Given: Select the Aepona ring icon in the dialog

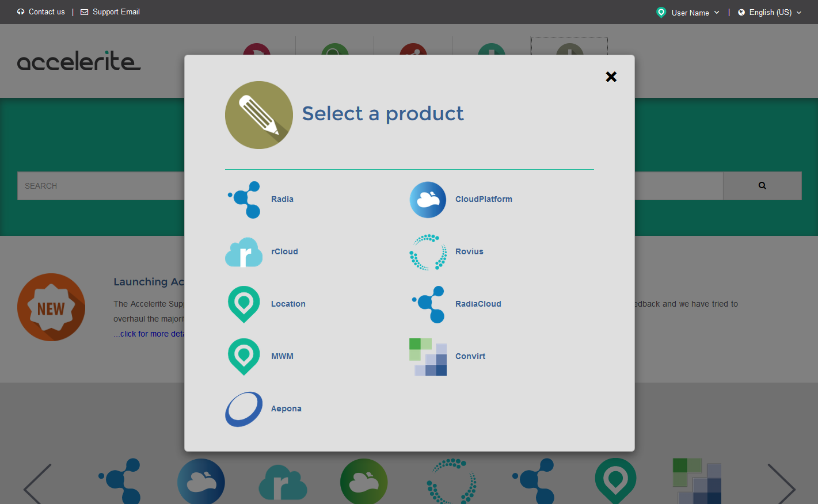Looking at the screenshot, I should pos(244,409).
